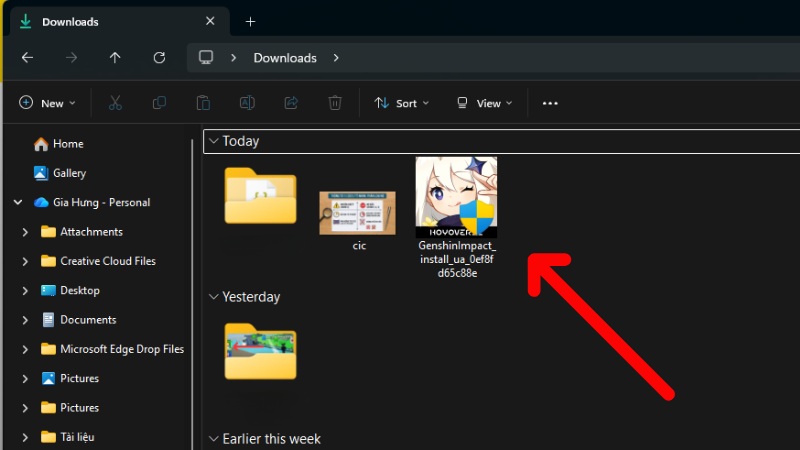Click the Copy icon in toolbar

point(159,103)
